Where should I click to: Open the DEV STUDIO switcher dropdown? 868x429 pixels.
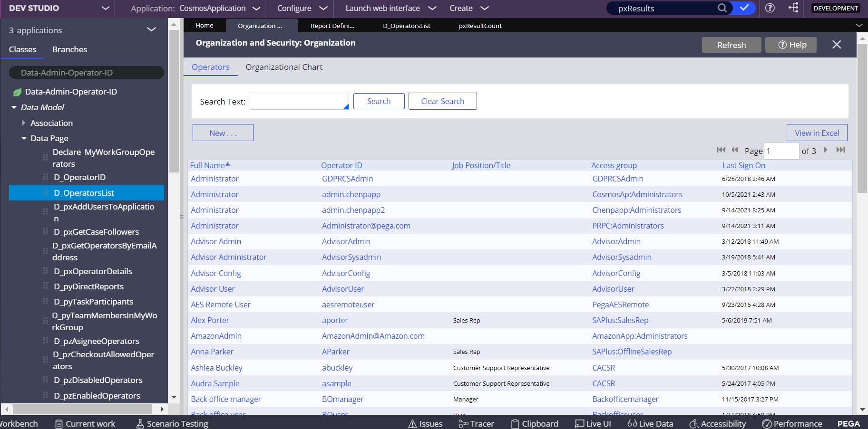[106, 9]
